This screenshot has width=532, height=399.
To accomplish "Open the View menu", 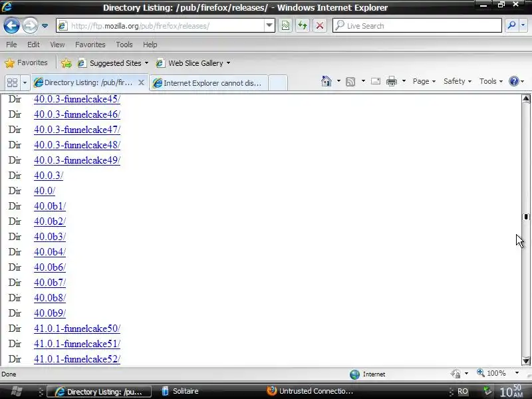I will point(57,45).
